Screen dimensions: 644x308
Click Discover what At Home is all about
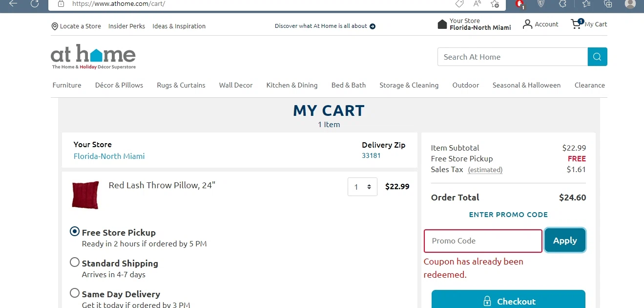point(321,26)
